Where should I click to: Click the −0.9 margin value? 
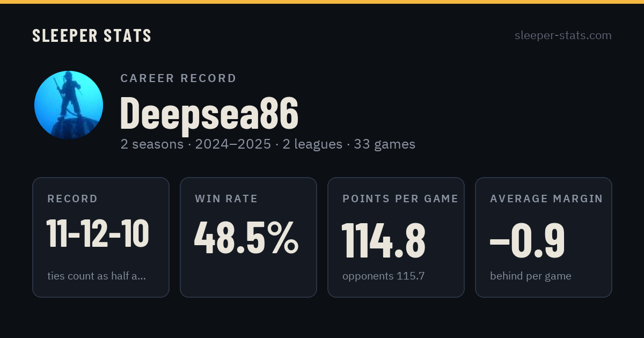(x=528, y=240)
